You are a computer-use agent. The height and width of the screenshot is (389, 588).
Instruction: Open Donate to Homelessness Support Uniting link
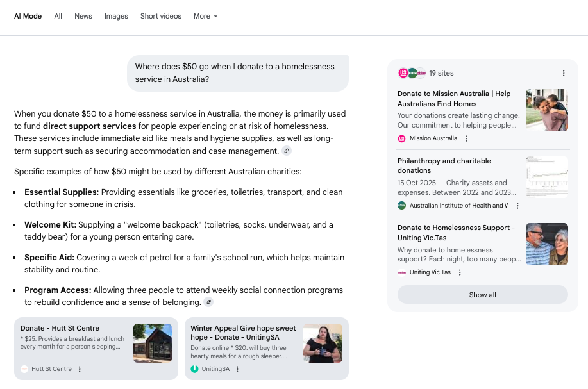(456, 233)
